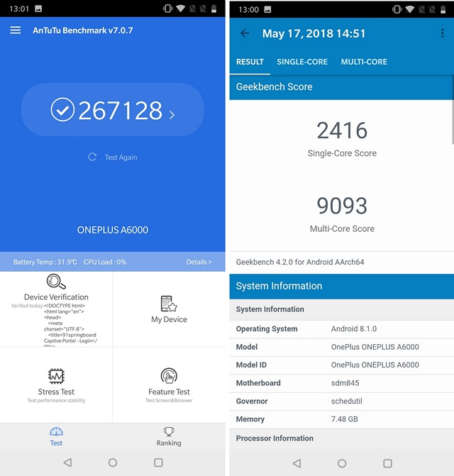Launch the Stress Test chip icon
Viewport: 454px width, 476px height.
coord(56,376)
